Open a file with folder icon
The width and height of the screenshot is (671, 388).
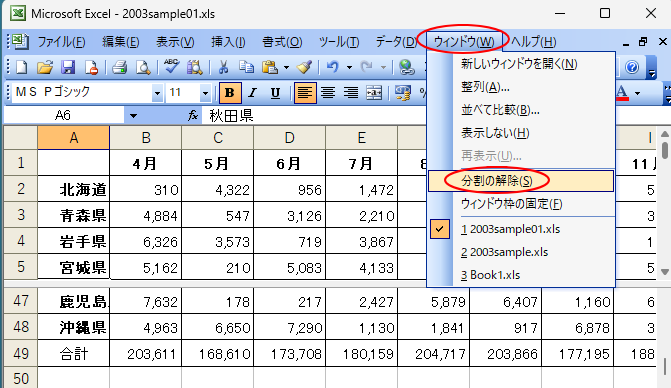45,67
